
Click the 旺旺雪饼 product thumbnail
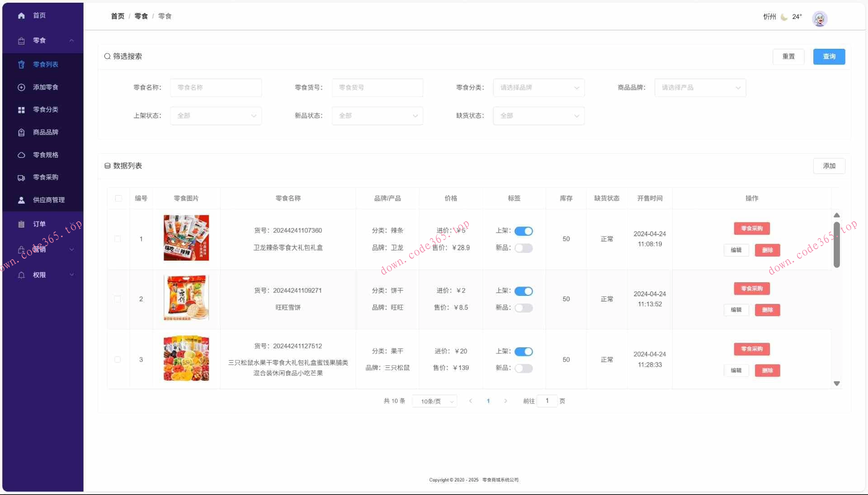[x=186, y=298]
